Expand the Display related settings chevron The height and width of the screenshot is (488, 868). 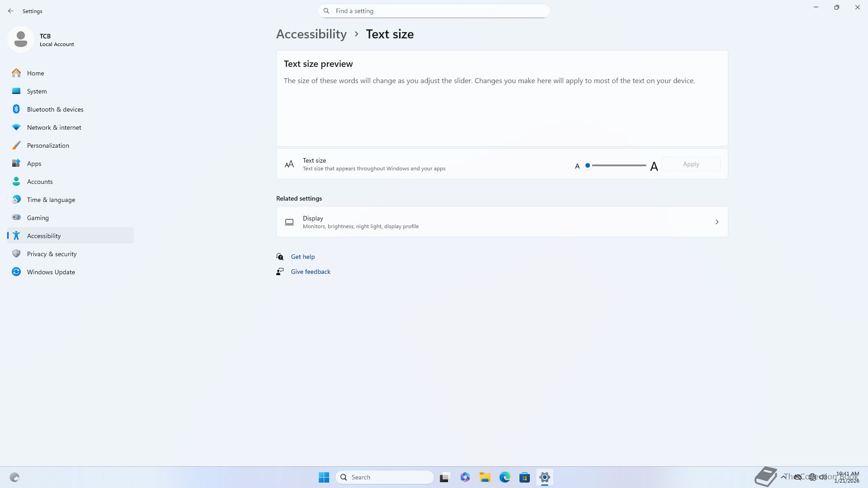717,222
